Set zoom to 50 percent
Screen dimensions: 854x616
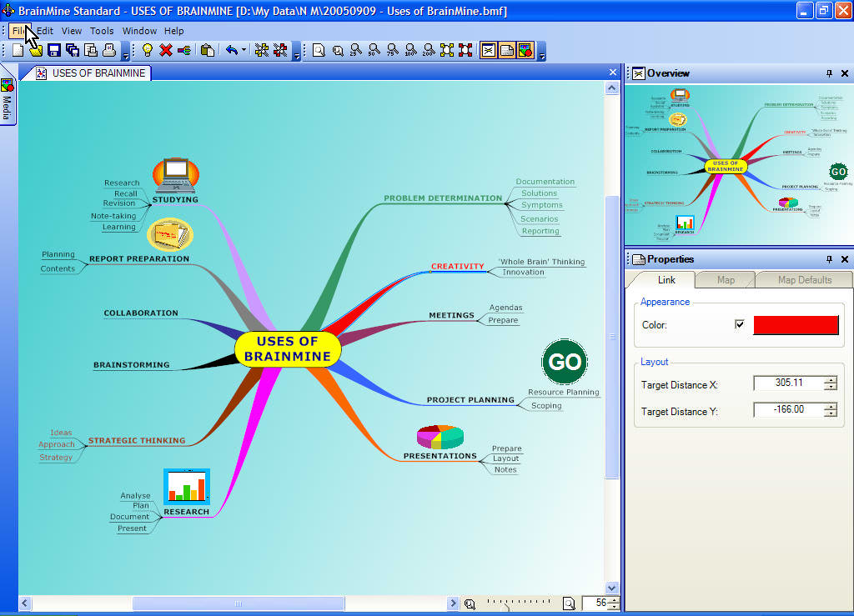pyautogui.click(x=374, y=51)
